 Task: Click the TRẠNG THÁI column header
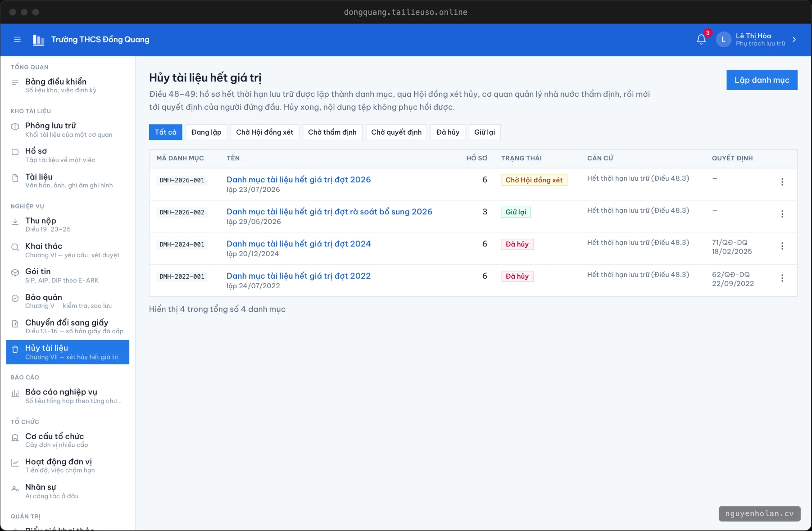coord(522,158)
